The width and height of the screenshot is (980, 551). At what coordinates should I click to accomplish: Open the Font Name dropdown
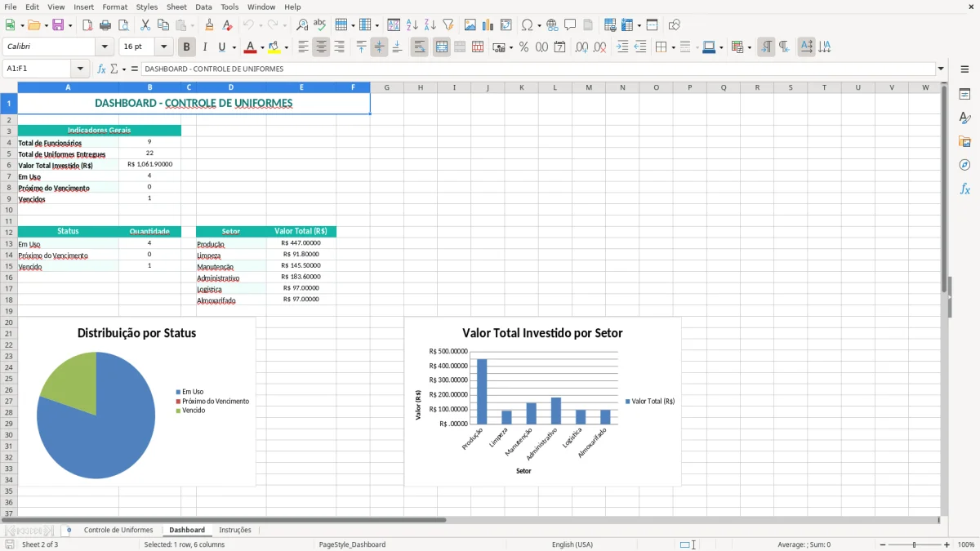104,47
